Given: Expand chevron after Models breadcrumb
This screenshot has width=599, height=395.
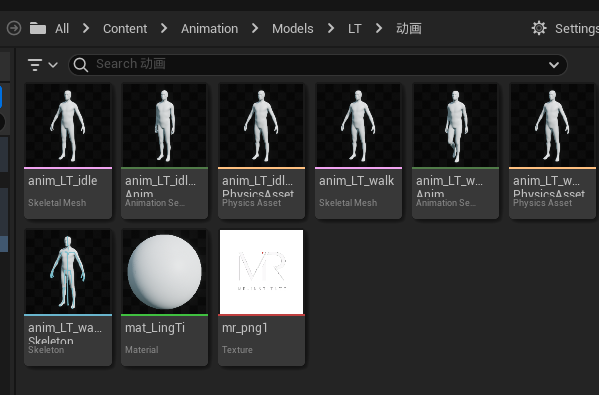Looking at the screenshot, I should [x=330, y=28].
